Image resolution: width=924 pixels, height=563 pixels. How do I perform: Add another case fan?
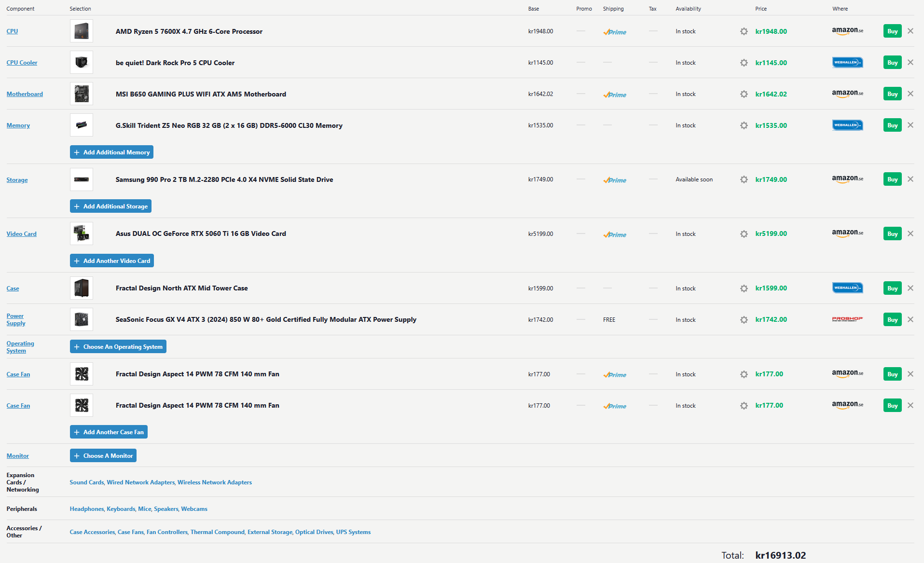coord(109,432)
